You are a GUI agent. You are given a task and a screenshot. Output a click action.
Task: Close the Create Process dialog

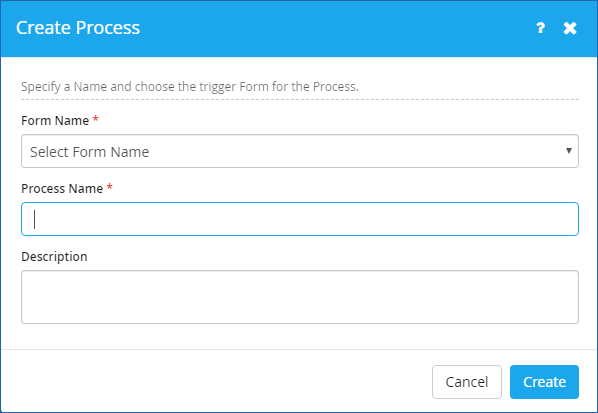click(570, 28)
